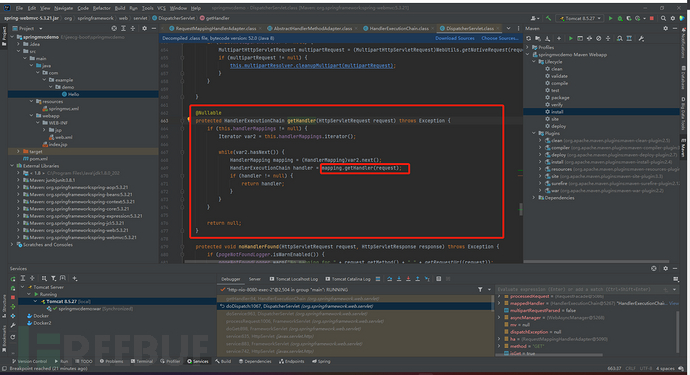The image size is (690, 375).
Task: Open Terminal tool window button
Action: point(141,361)
